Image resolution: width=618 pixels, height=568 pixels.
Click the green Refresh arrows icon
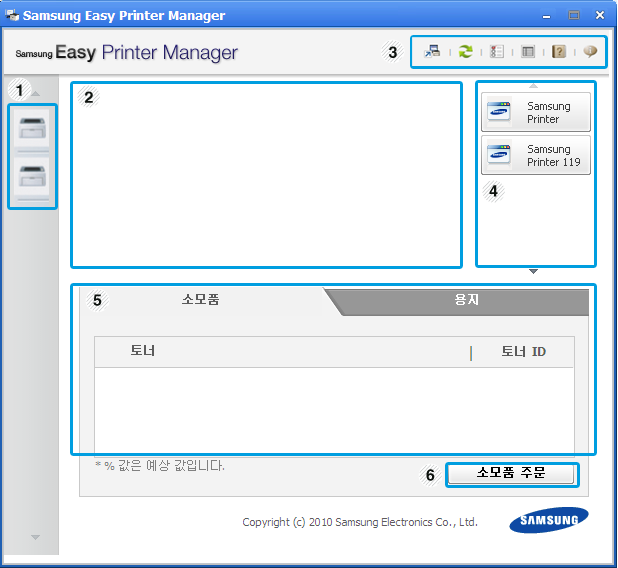coord(465,51)
